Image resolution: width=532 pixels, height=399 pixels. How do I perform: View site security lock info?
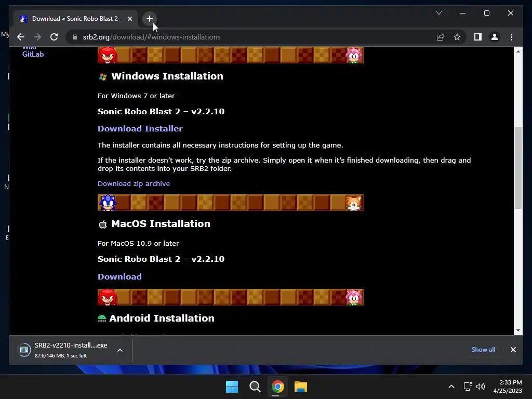(75, 37)
